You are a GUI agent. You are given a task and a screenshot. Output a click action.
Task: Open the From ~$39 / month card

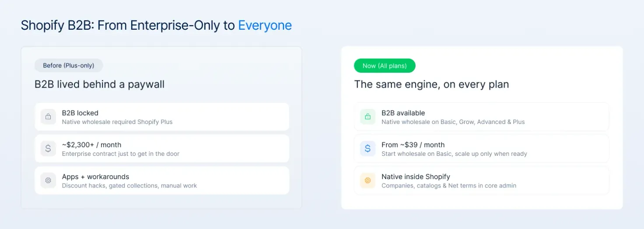click(481, 148)
